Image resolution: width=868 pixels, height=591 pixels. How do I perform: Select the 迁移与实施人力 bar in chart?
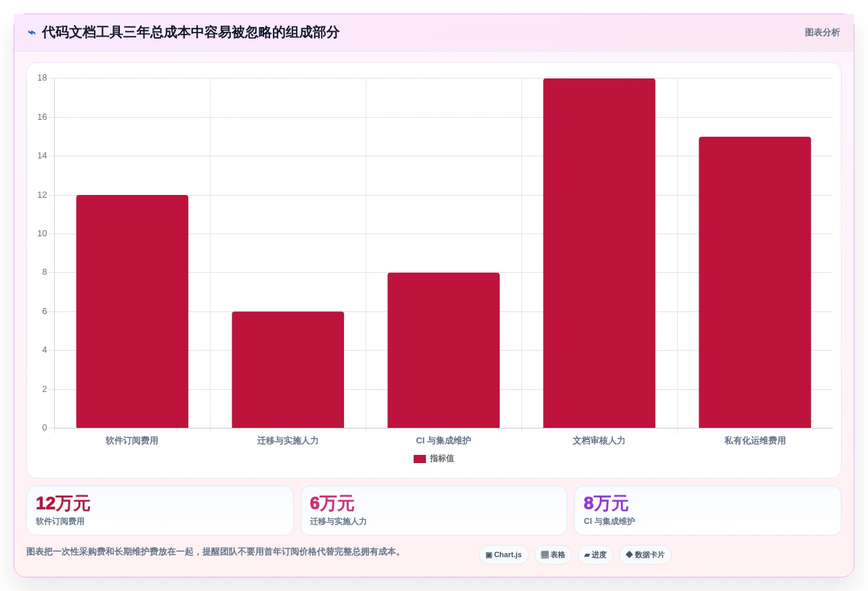[288, 370]
